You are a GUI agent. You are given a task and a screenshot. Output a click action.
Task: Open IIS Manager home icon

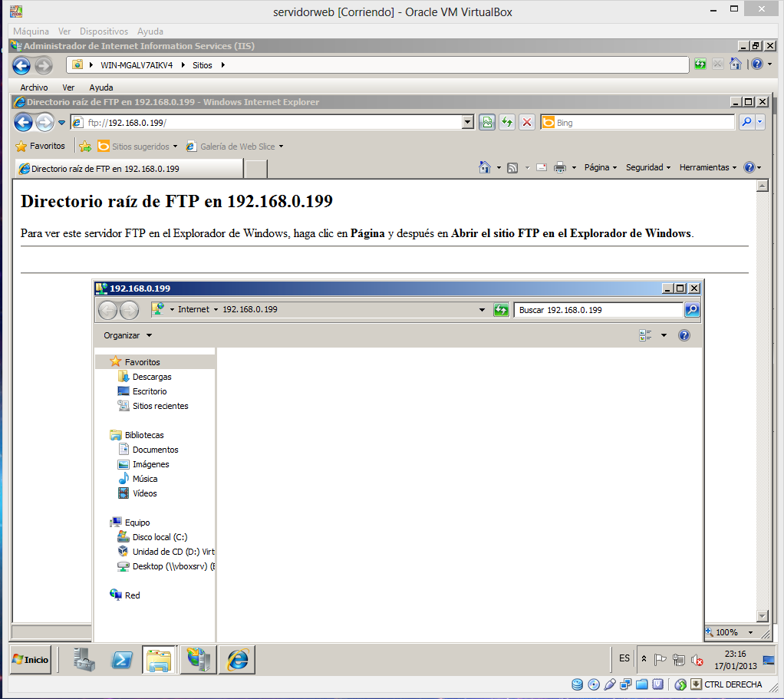coord(735,64)
